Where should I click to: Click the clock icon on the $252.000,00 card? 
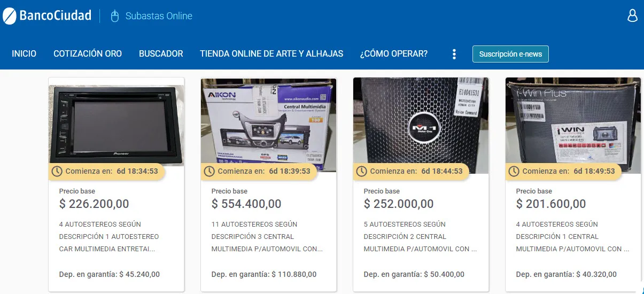[362, 172]
